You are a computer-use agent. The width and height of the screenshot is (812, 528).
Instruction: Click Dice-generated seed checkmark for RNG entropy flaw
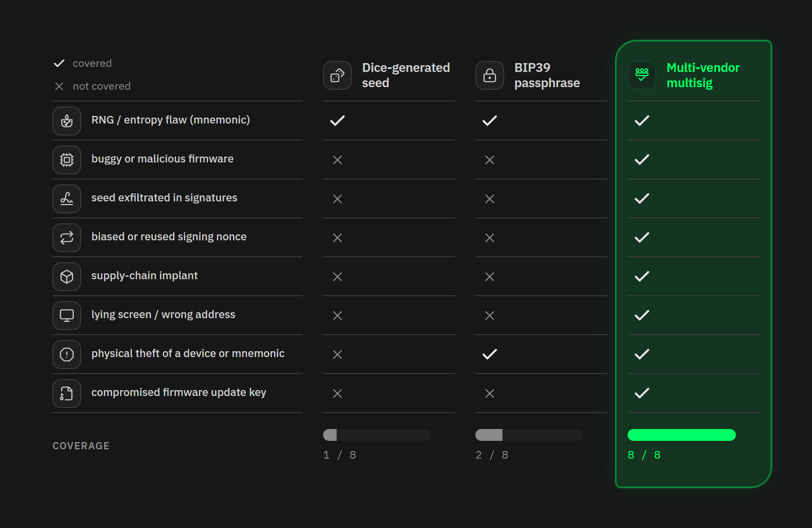coord(337,121)
